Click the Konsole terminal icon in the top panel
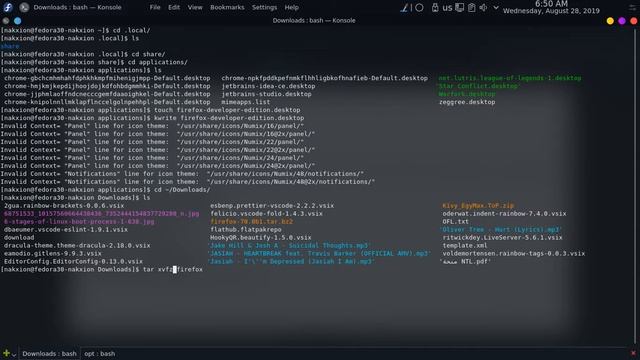The width and height of the screenshot is (640, 360). (x=24, y=7)
